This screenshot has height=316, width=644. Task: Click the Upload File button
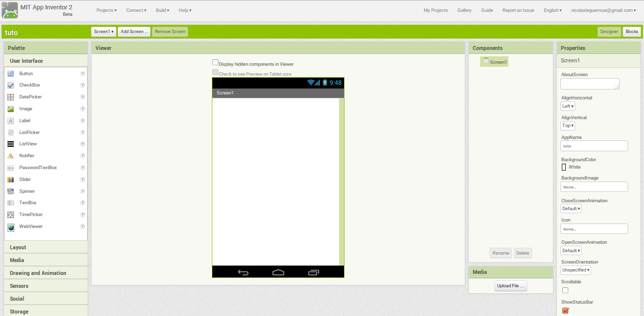[x=510, y=286]
